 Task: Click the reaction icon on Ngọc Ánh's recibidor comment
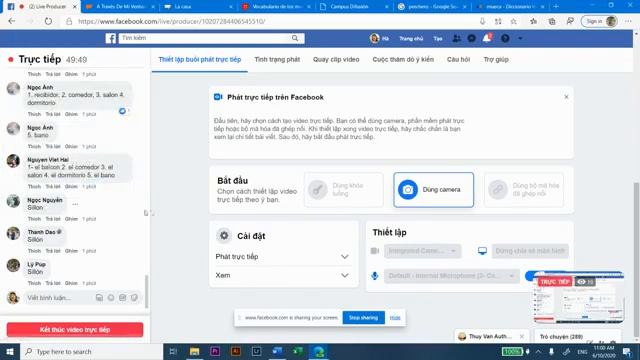pos(122,111)
